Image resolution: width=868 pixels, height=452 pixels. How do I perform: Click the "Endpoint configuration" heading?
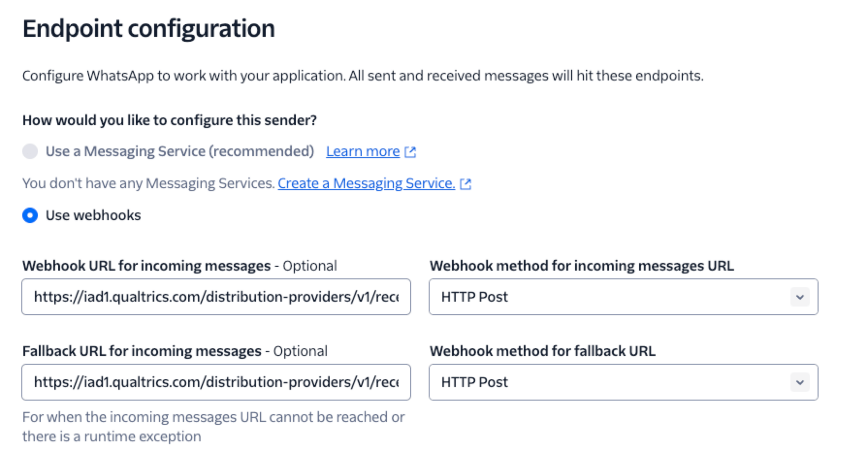[x=148, y=28]
